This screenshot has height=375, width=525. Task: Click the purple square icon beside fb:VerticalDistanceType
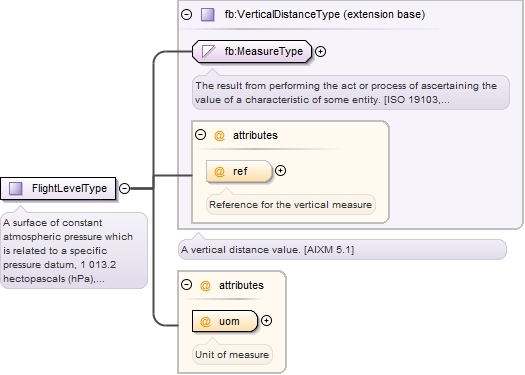click(208, 14)
